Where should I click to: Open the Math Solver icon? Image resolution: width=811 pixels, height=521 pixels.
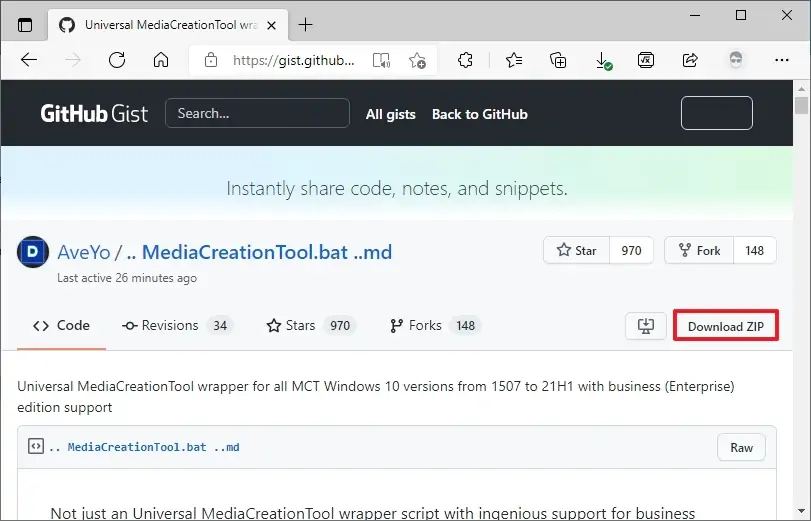point(646,60)
